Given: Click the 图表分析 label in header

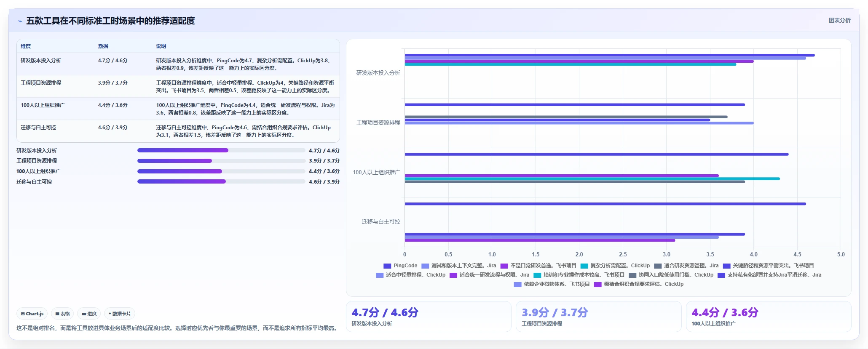Looking at the screenshot, I should (x=839, y=20).
